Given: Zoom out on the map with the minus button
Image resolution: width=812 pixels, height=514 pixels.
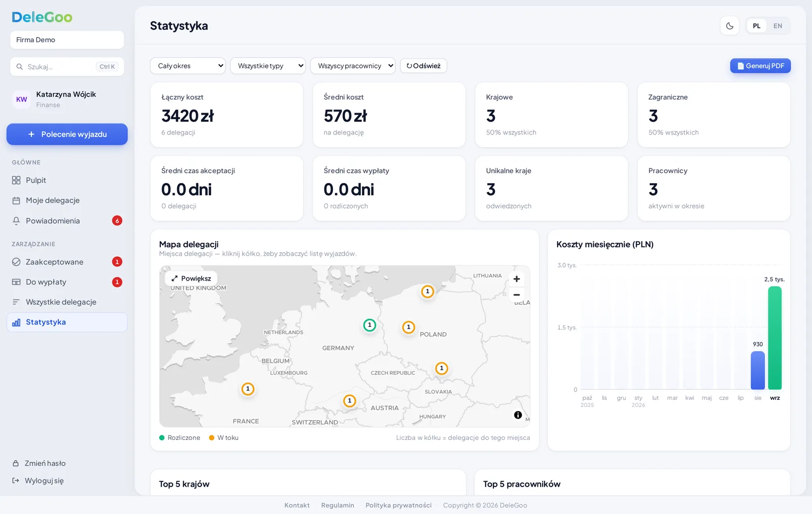Looking at the screenshot, I should pos(517,295).
